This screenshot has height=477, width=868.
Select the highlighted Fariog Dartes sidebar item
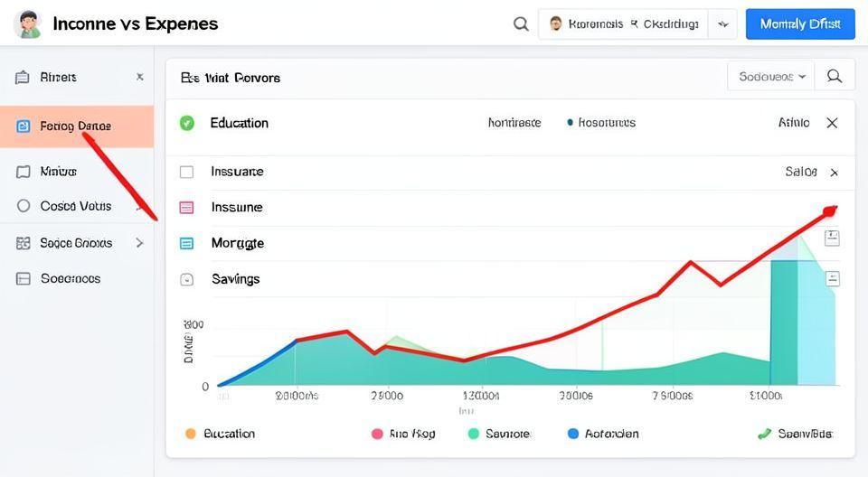[x=76, y=126]
